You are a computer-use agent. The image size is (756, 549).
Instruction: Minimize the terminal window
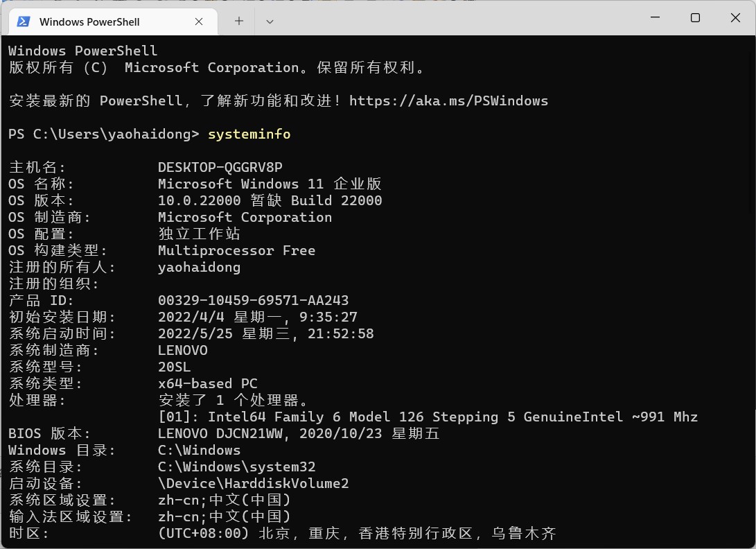point(655,17)
